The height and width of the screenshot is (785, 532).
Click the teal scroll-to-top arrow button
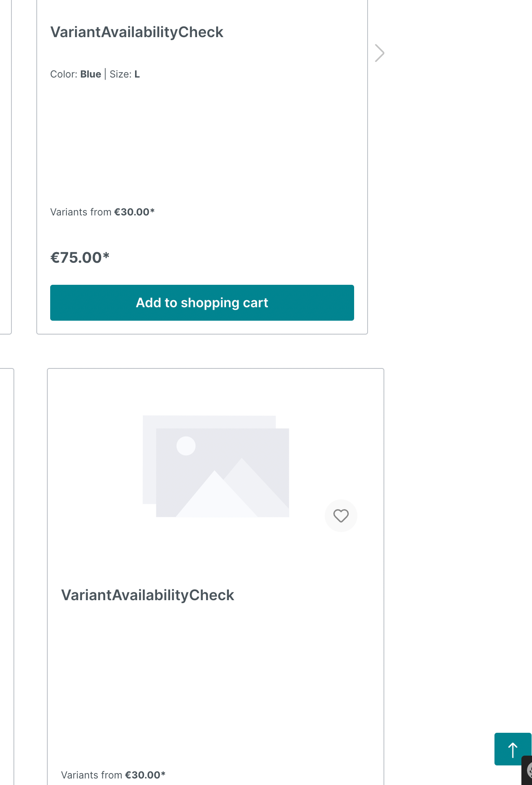pyautogui.click(x=512, y=749)
